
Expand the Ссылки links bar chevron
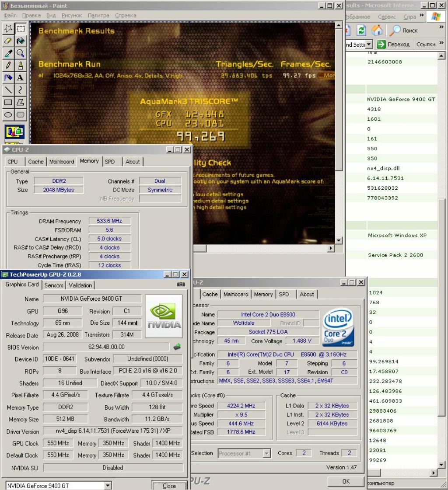click(441, 43)
